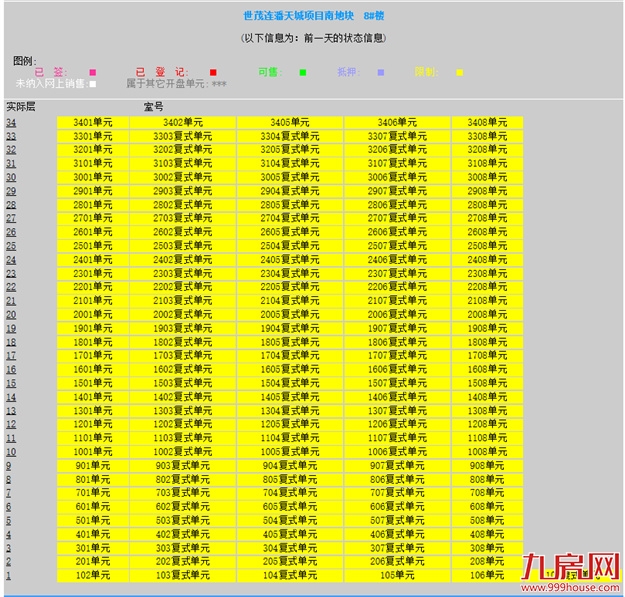This screenshot has height=597, width=625.
Task: Select 1606复式单元 cell
Action: coord(397,369)
